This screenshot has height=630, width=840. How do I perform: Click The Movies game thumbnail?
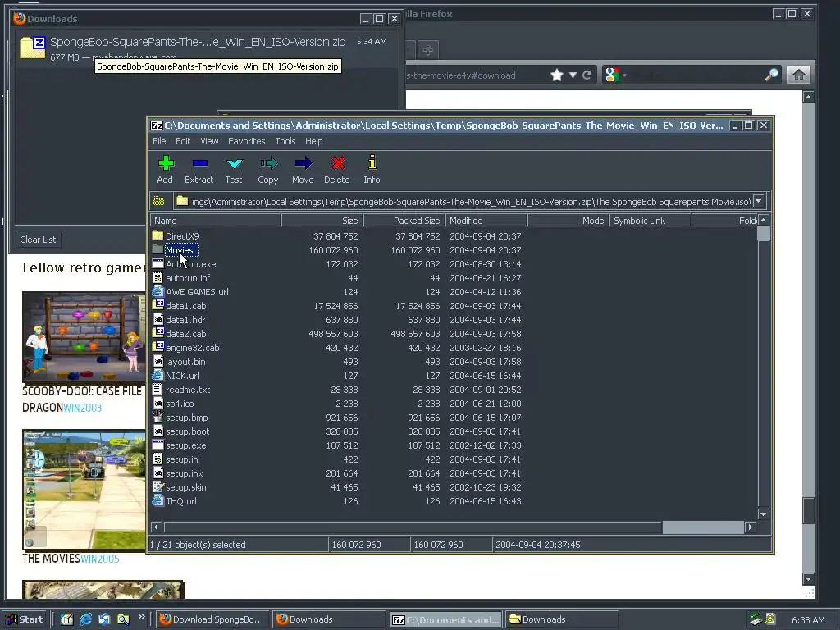coord(84,490)
